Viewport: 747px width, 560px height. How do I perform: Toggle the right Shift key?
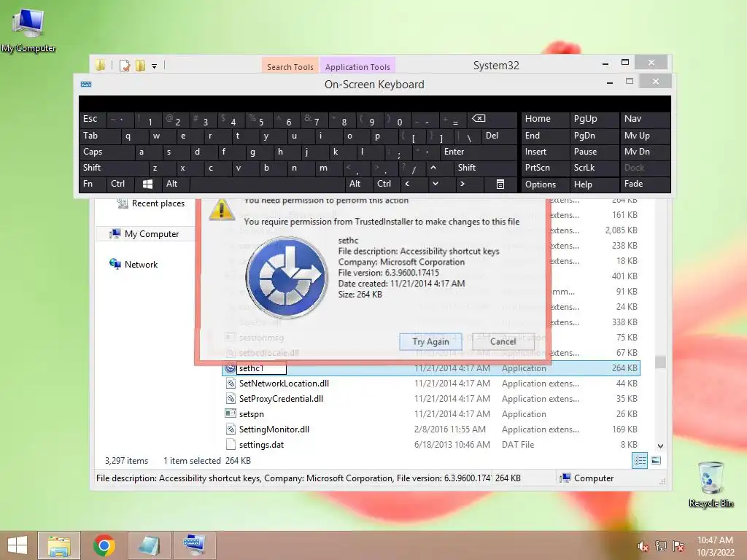point(485,168)
